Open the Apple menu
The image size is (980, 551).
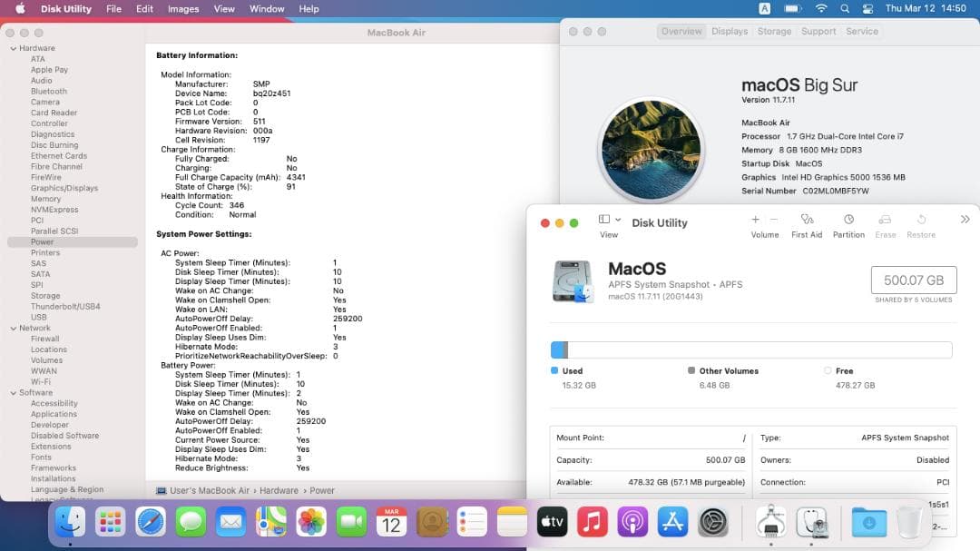tap(20, 9)
